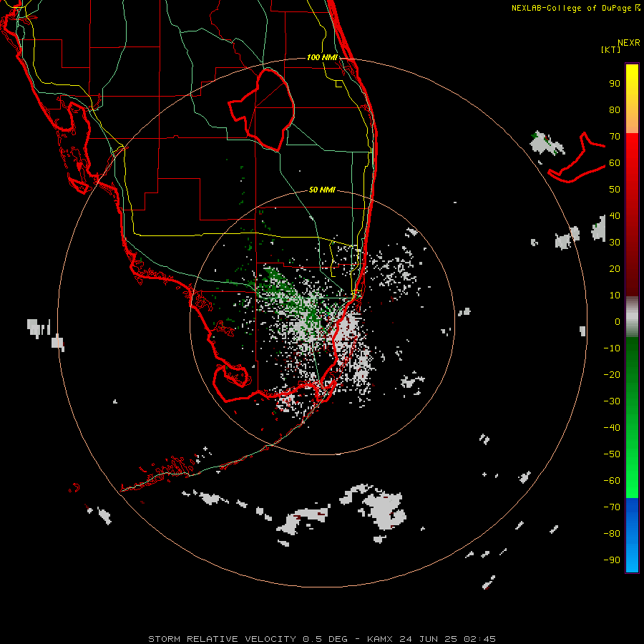Click the NEXR label above the scale
Viewport: 644px width, 644px height.
(629, 43)
